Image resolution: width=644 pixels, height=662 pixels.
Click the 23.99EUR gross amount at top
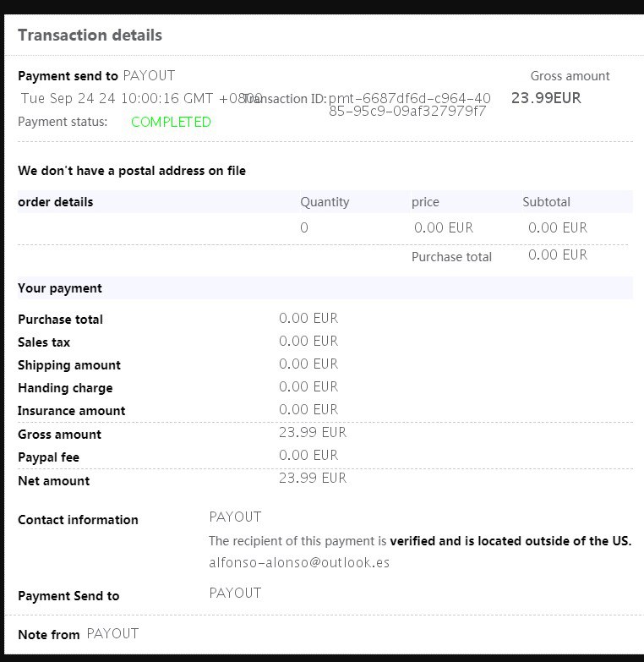546,97
